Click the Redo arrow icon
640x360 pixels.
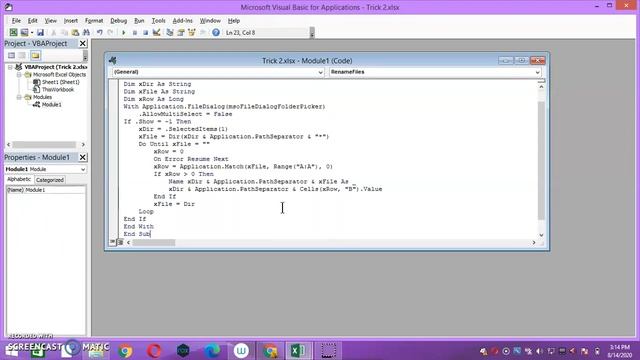pos(110,32)
